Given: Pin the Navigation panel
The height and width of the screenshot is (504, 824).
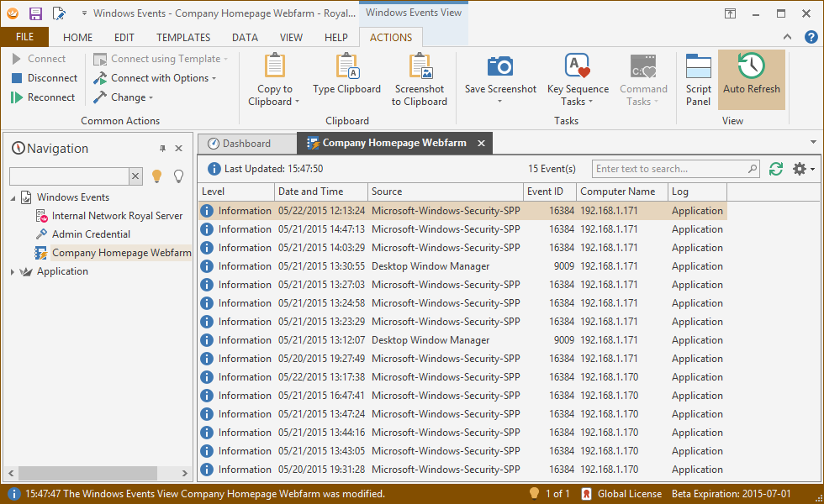Looking at the screenshot, I should point(162,149).
